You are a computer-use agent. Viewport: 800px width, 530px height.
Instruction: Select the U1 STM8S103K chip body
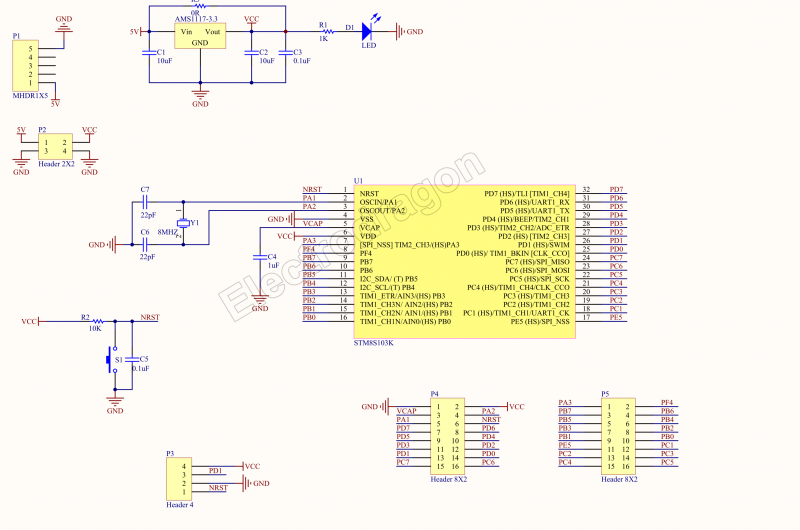coord(464,261)
